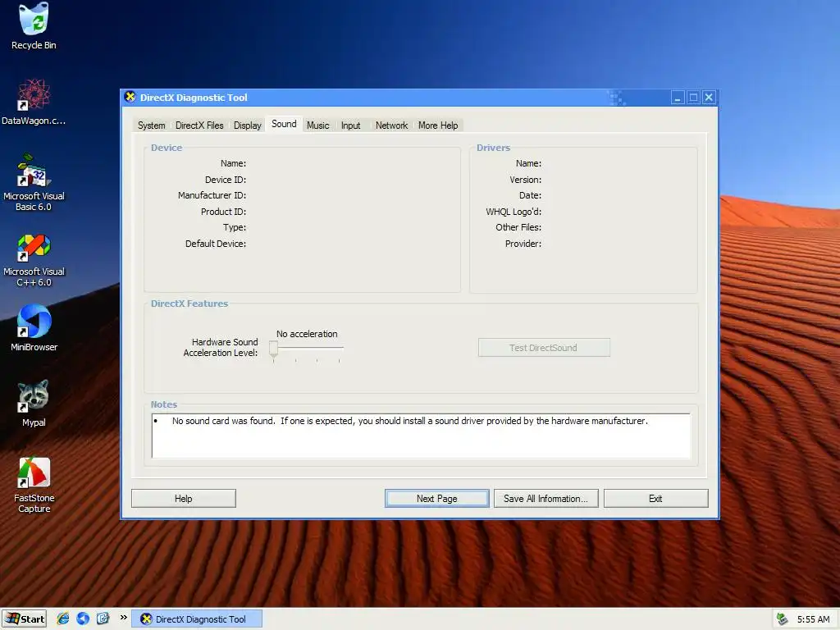This screenshot has width=840, height=630.
Task: Click the 'No sound card was found' note
Action: 410,421
